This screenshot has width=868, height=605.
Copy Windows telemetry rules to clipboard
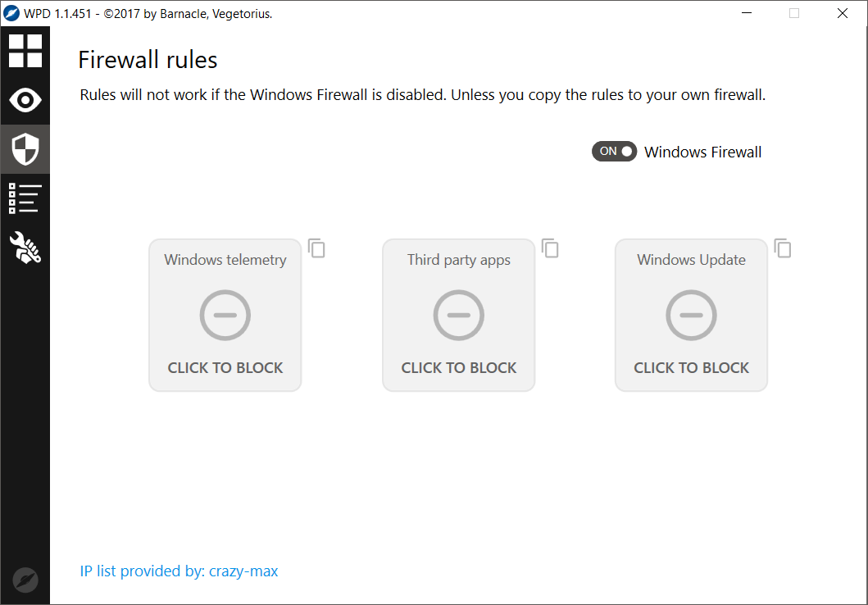(x=317, y=248)
